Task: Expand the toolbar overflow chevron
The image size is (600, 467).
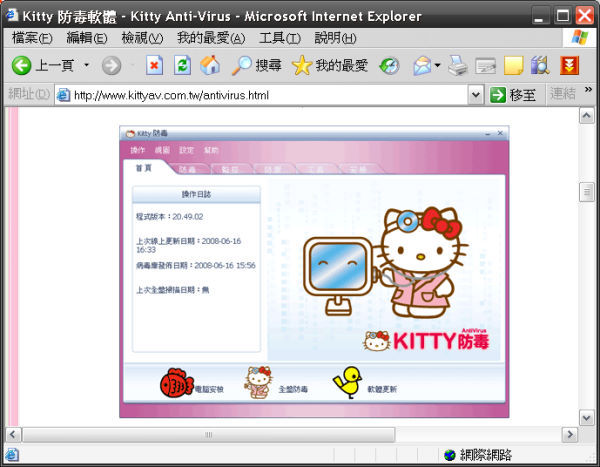Action: (588, 90)
